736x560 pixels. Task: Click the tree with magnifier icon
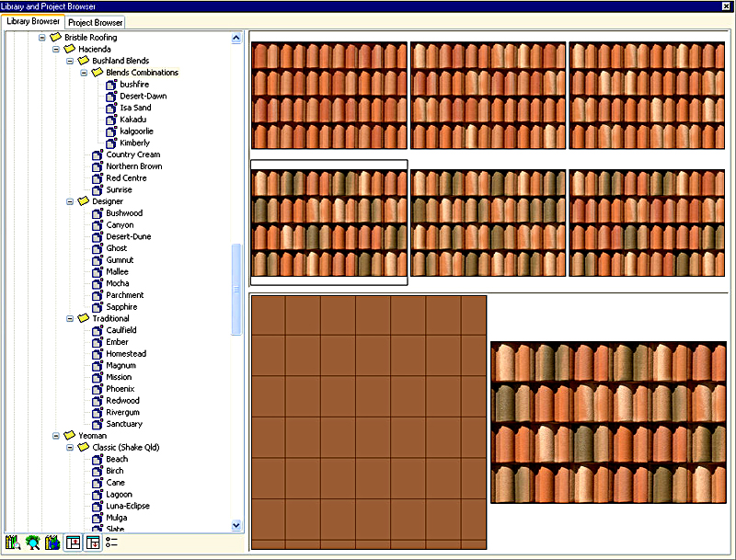point(32,543)
